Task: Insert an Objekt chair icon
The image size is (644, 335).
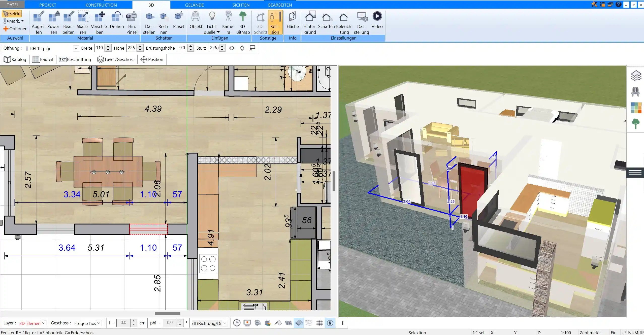Action: (196, 20)
